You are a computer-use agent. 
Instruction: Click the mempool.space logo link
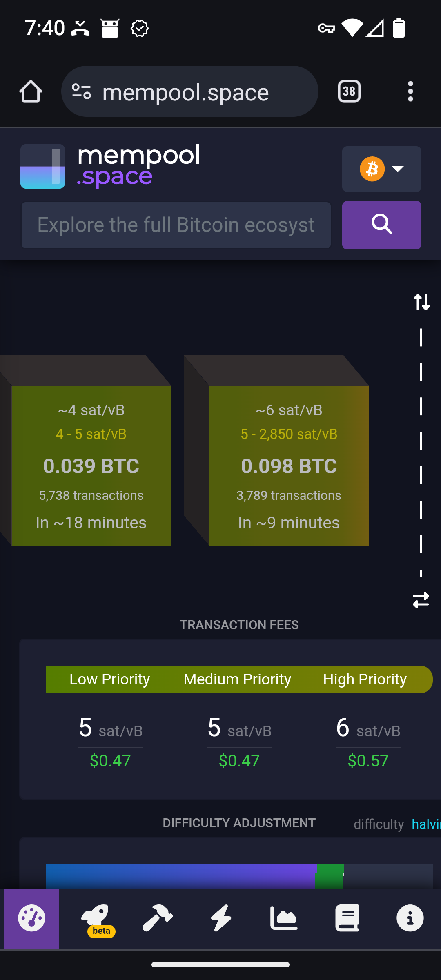[x=110, y=166]
